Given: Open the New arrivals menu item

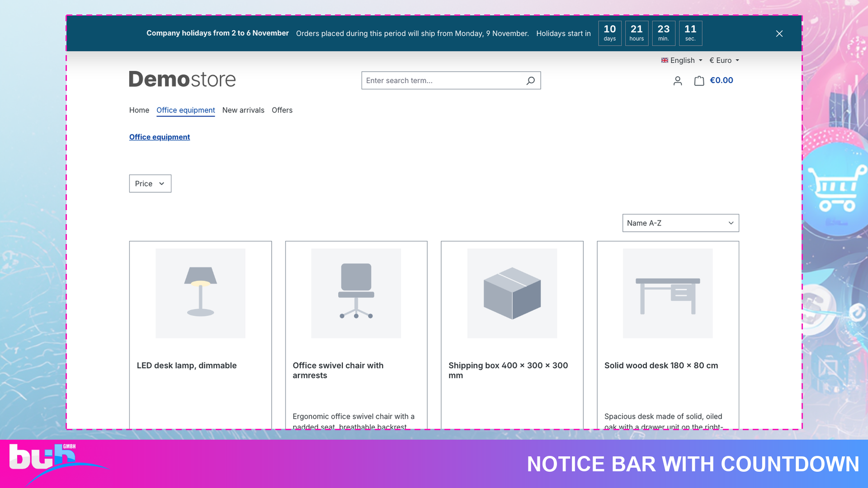Looking at the screenshot, I should pos(243,110).
